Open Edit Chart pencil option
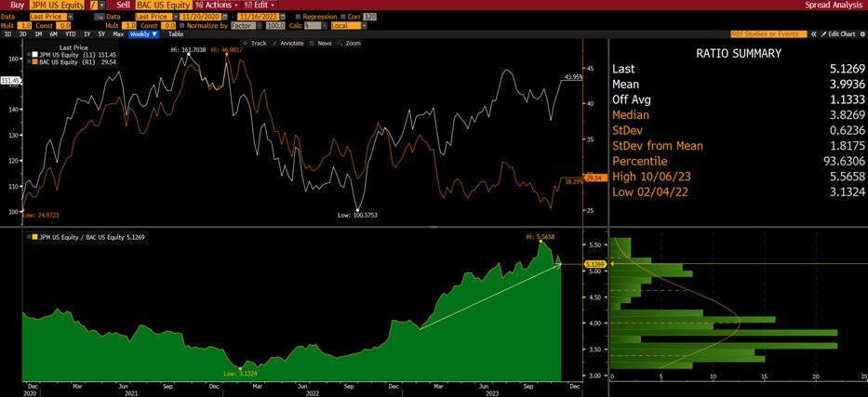868x397 pixels. 838,34
